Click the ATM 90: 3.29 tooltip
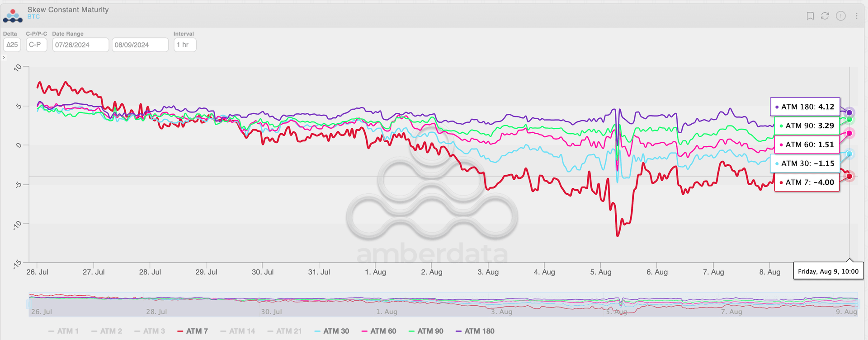 807,126
